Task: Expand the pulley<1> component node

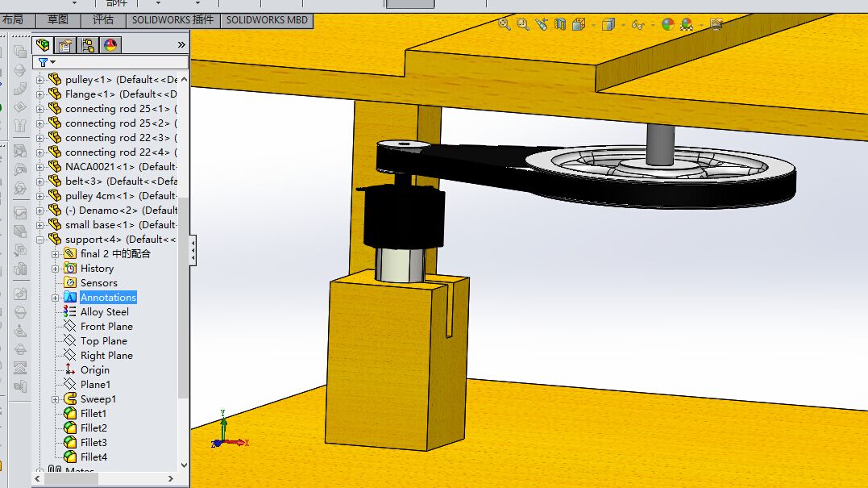Action: pyautogui.click(x=39, y=80)
